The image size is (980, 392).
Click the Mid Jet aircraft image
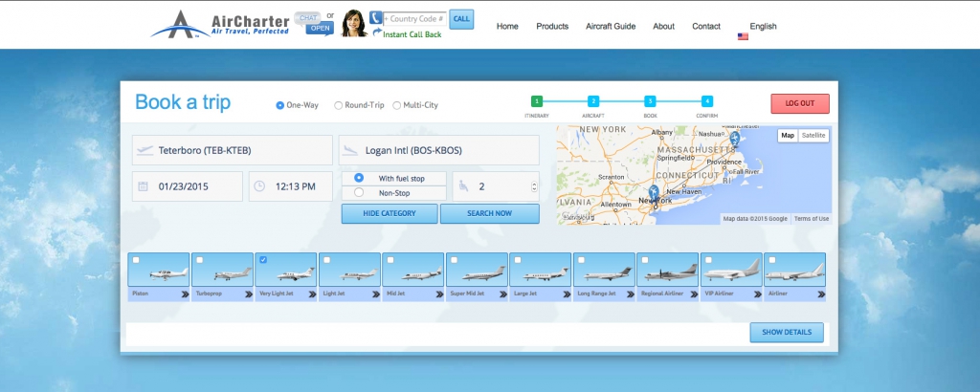pos(413,270)
